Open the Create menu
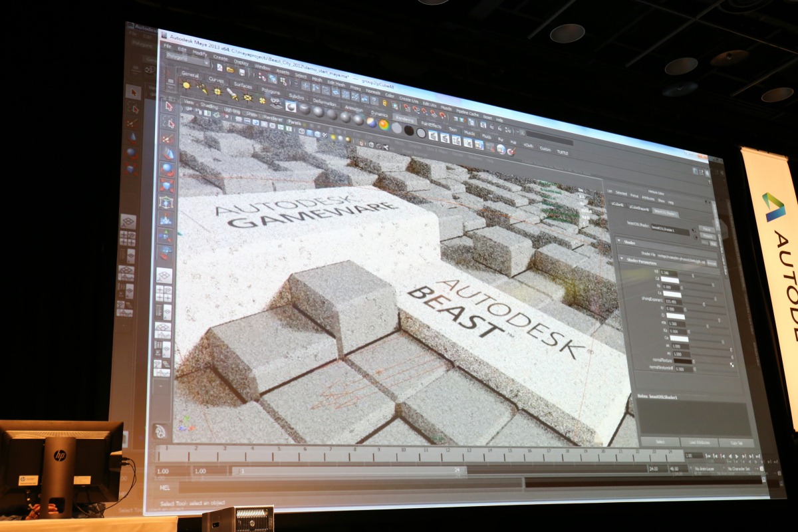798x532 pixels. tap(220, 58)
